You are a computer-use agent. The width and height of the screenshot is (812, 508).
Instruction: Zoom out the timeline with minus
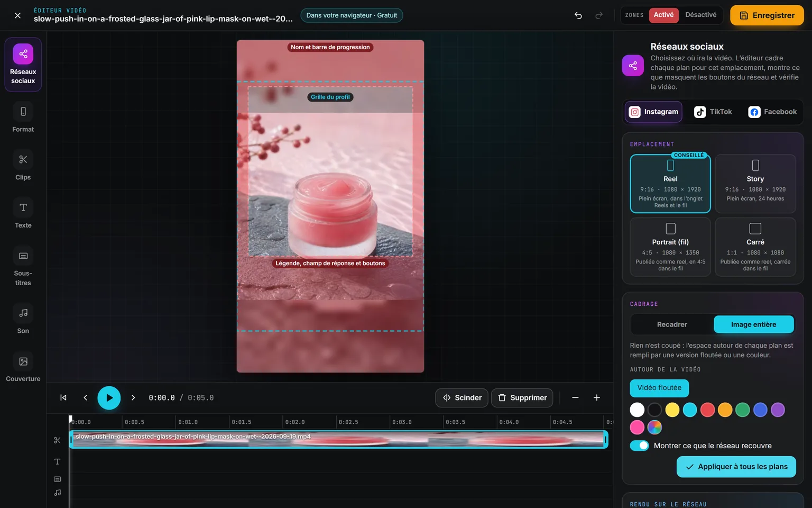coord(575,398)
